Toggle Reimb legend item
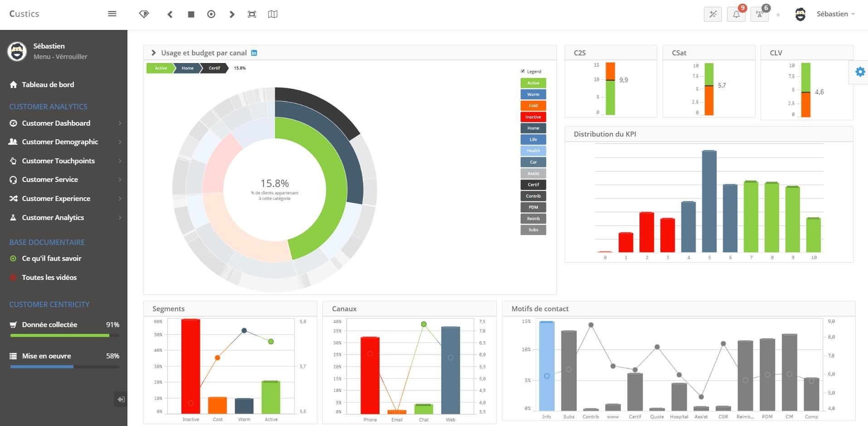 coord(533,218)
